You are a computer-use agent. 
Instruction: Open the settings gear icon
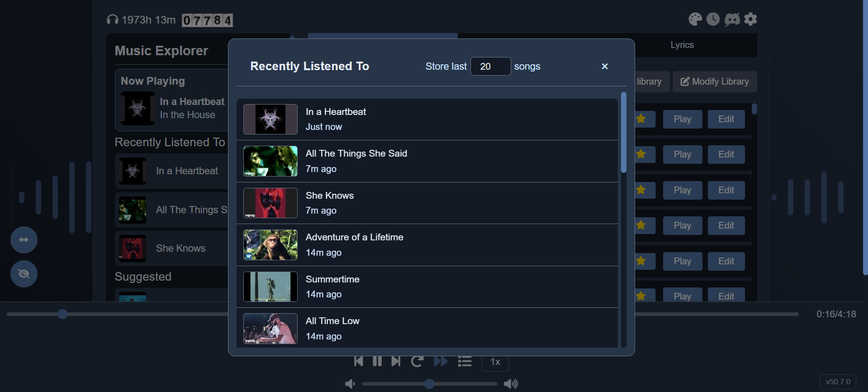coord(750,19)
